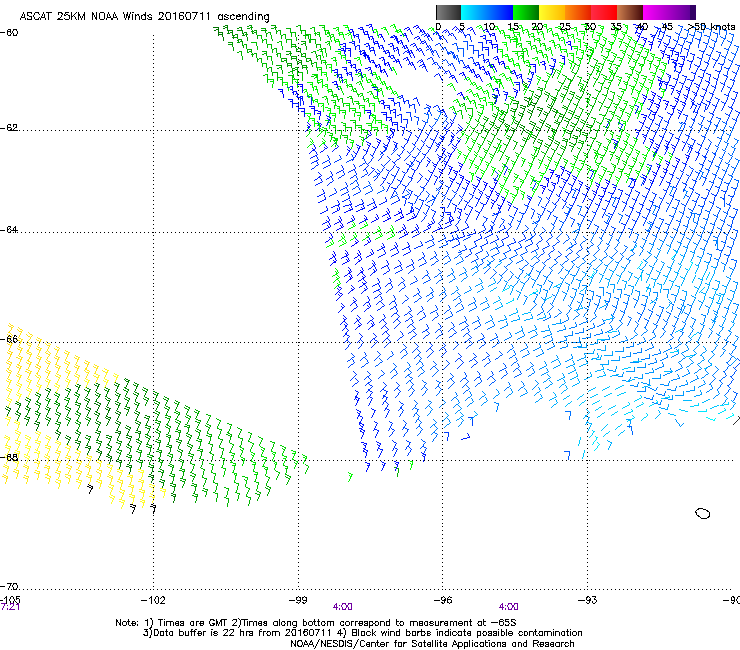The height and width of the screenshot is (650, 740).
Task: Click the "-64" latitude label
Action: click(9, 230)
